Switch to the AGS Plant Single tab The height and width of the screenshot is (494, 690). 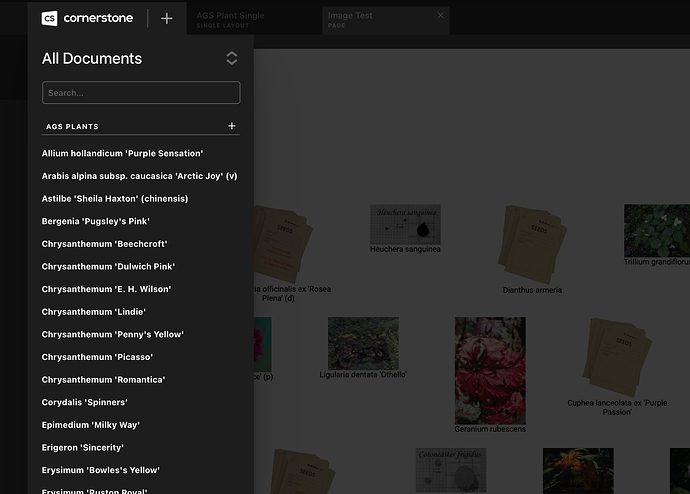point(231,20)
